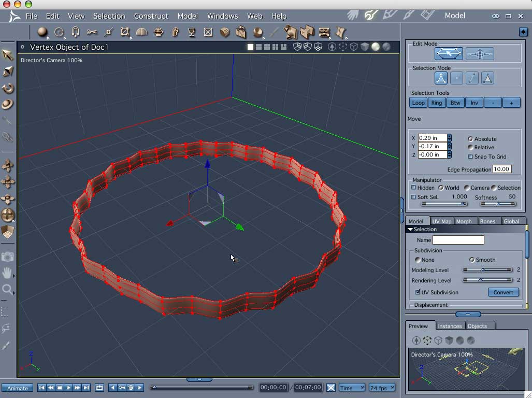Select the Relative radio button
This screenshot has width=532, height=398.
click(x=470, y=147)
